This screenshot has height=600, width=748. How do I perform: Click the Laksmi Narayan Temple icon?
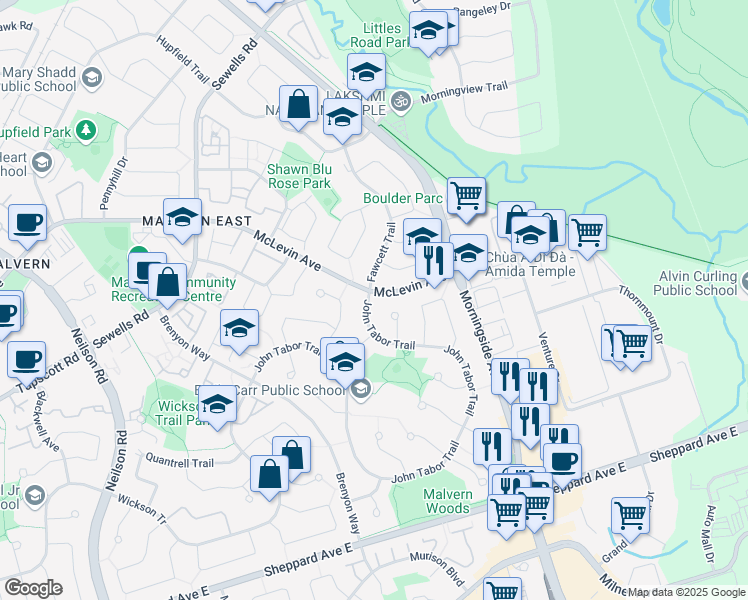pyautogui.click(x=401, y=102)
